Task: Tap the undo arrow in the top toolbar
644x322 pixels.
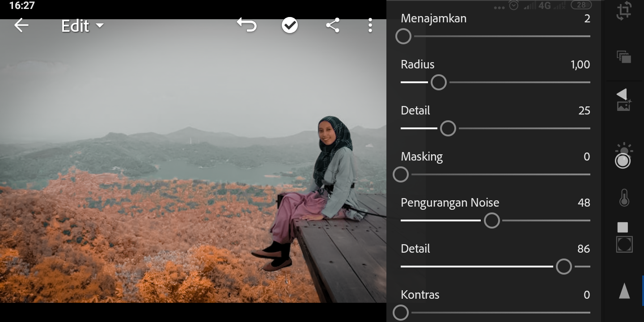Action: (247, 25)
